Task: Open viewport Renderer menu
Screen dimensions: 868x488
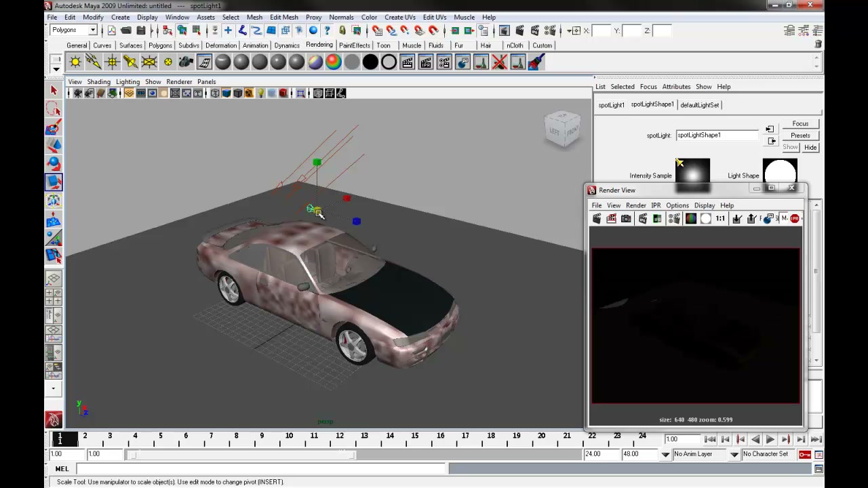Action: pyautogui.click(x=179, y=82)
